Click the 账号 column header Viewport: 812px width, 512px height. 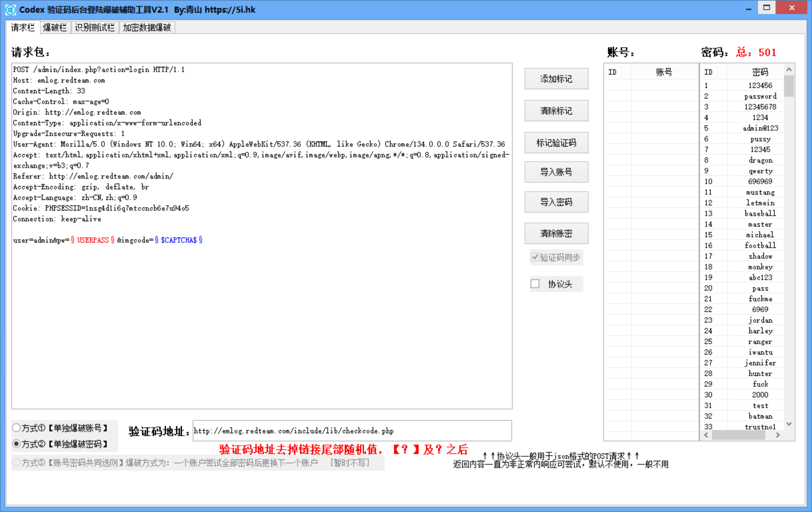point(664,72)
